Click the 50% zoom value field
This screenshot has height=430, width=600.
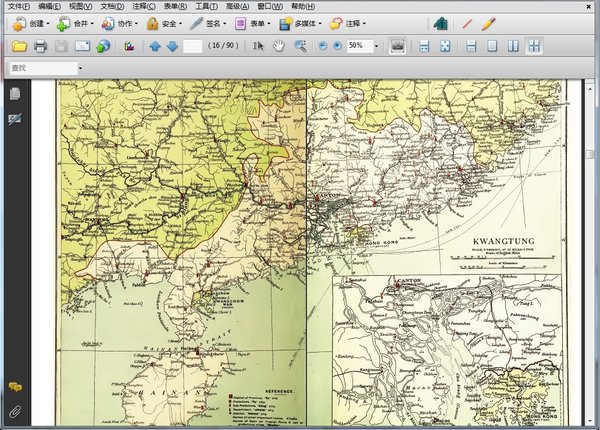[x=360, y=46]
